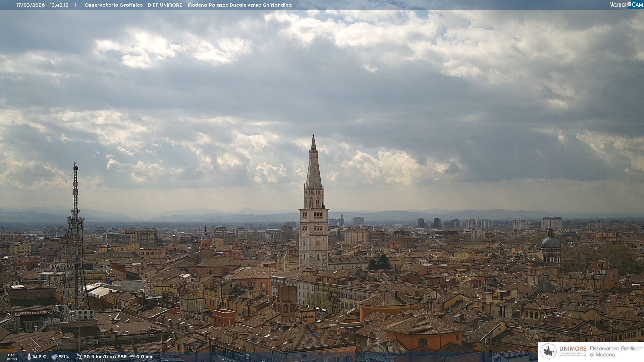Image resolution: width=644 pixels, height=362 pixels.
Task: Click the rain umbrella icon
Action: 132,357
